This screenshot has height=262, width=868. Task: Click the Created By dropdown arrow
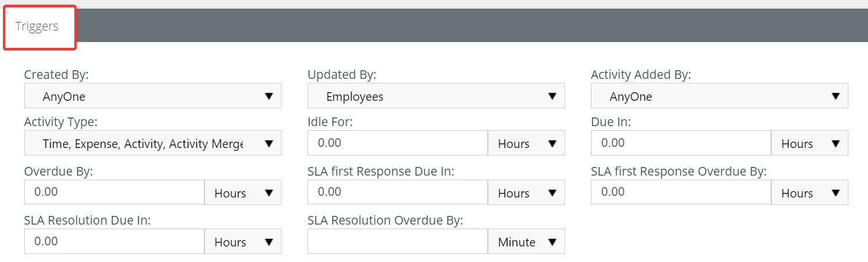click(268, 96)
